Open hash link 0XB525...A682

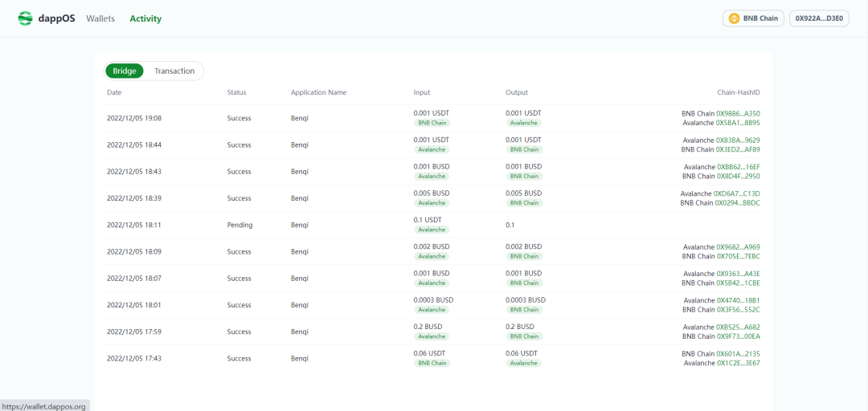click(738, 328)
